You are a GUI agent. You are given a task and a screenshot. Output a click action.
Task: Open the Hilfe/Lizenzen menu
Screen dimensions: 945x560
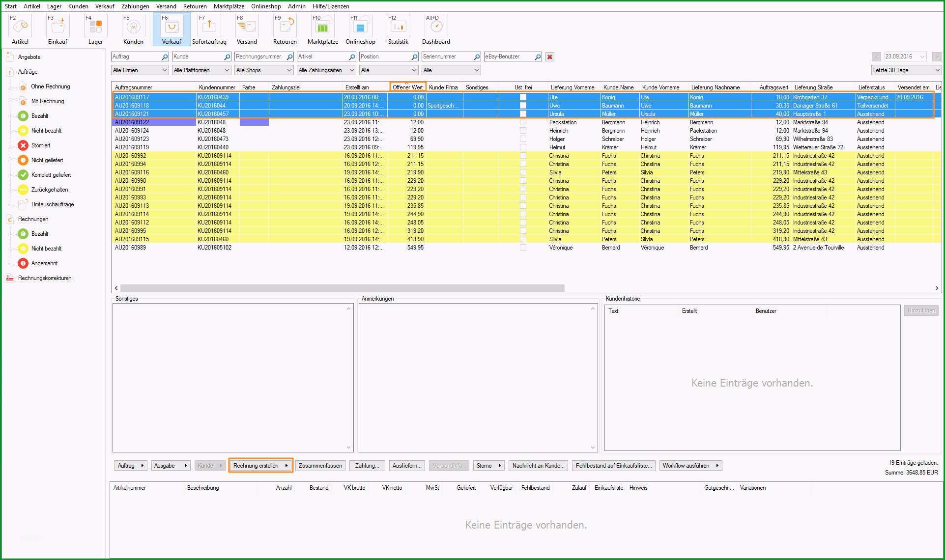coord(331,6)
